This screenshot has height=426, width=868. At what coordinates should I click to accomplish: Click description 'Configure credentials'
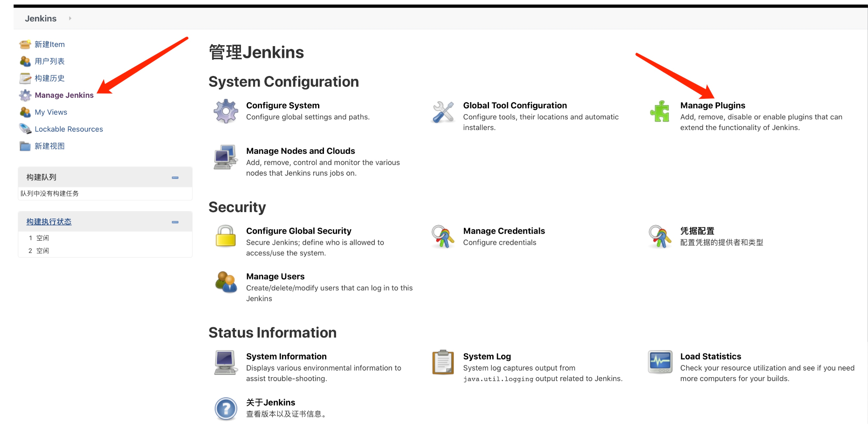tap(500, 242)
